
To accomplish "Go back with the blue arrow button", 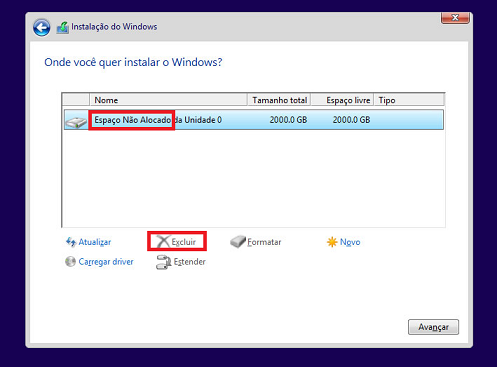I will tap(42, 27).
